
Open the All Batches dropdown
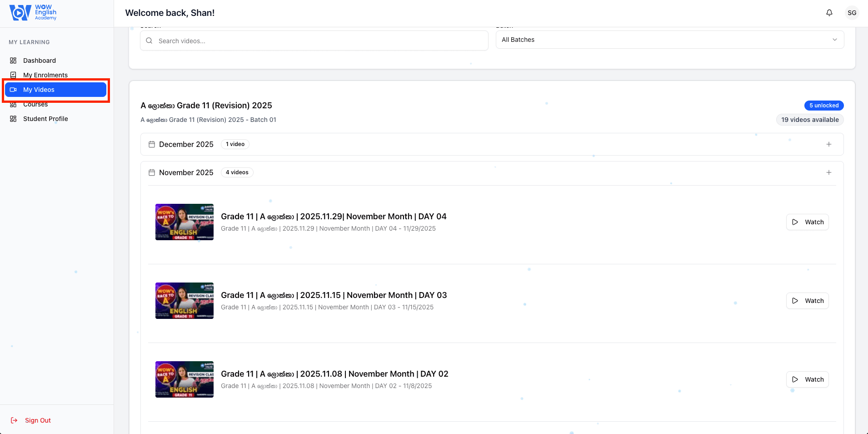pos(669,40)
